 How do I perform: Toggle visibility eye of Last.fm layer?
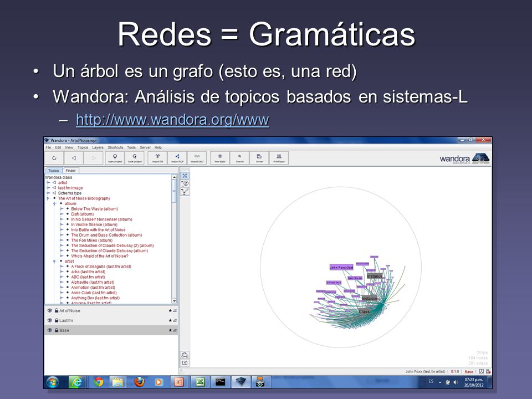pyautogui.click(x=50, y=321)
